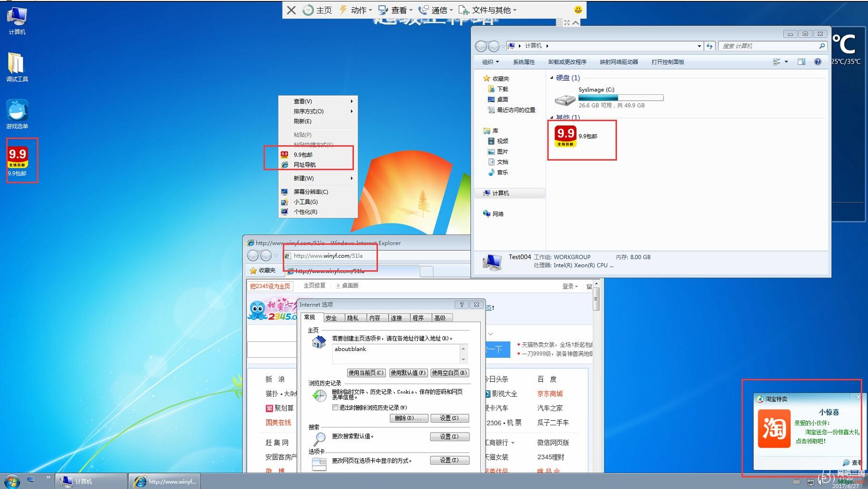Select 下载 in Explorer favorites tree

click(498, 89)
